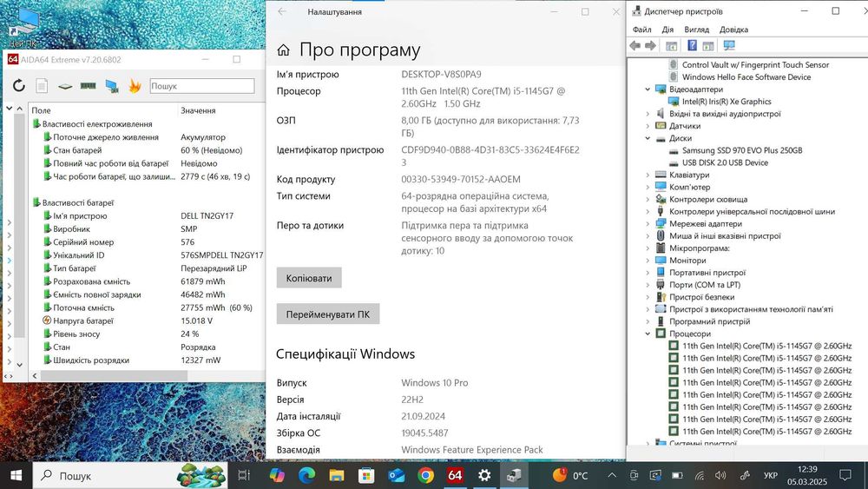Open Outlook from the taskbar
The height and width of the screenshot is (489, 868).
click(396, 475)
